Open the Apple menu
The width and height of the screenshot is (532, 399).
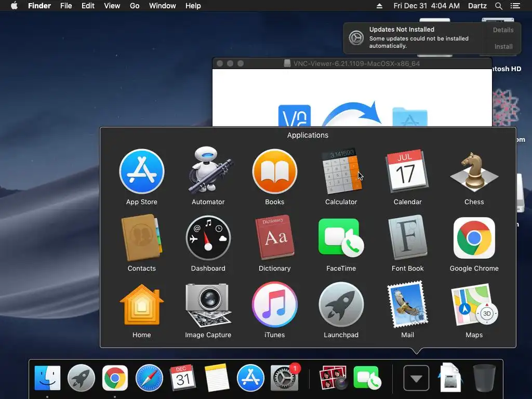[x=14, y=6]
